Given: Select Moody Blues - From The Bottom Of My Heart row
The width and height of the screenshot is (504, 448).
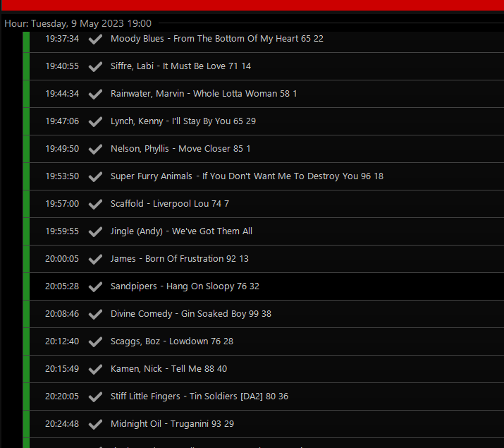Looking at the screenshot, I should point(264,41).
